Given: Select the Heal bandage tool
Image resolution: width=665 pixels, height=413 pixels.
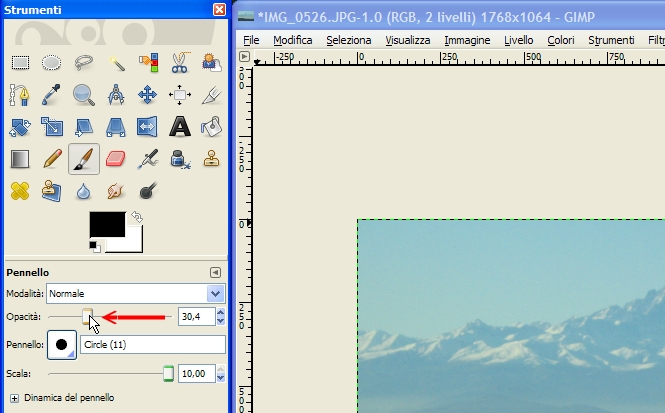Looking at the screenshot, I should [x=20, y=191].
